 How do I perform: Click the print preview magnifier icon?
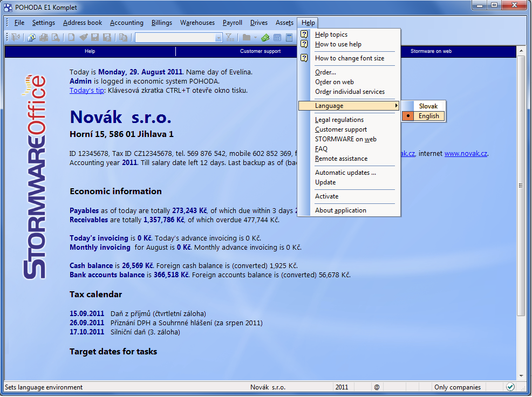pos(55,37)
